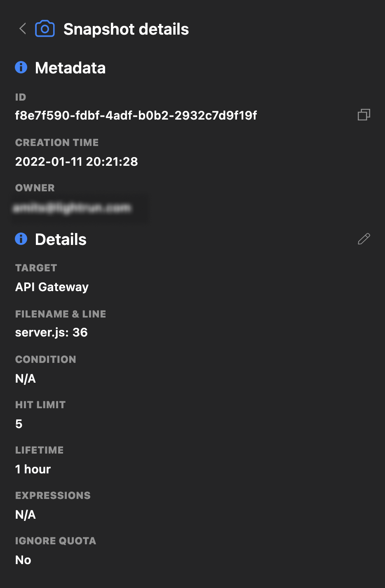Click the info icon beside Details
This screenshot has height=588, width=385.
(21, 239)
